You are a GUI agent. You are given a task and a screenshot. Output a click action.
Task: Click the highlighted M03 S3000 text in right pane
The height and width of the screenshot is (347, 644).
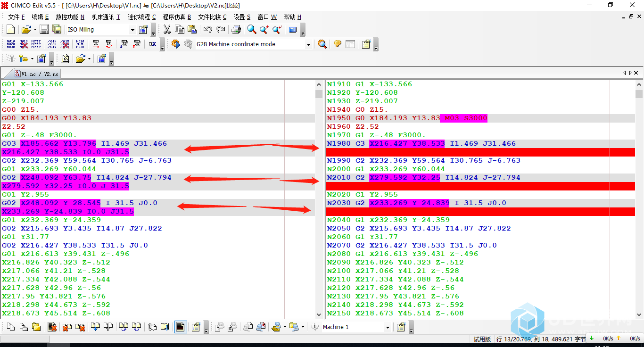point(465,118)
